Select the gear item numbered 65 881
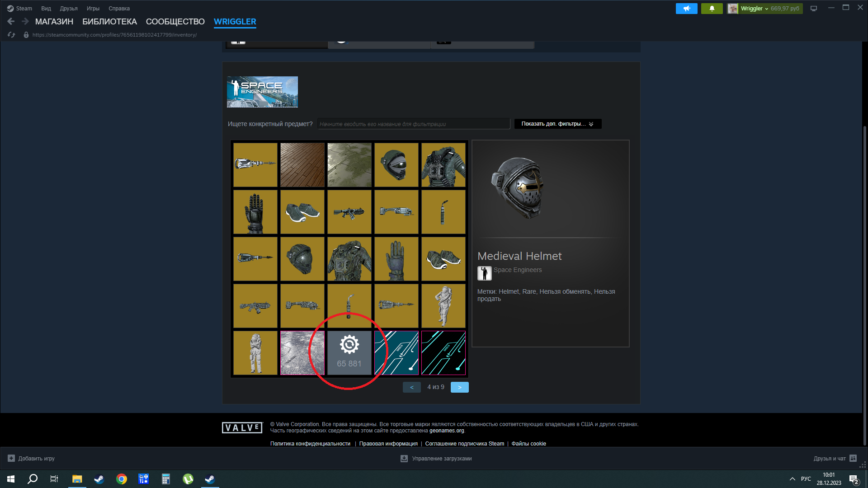Image resolution: width=868 pixels, height=488 pixels. pyautogui.click(x=349, y=353)
